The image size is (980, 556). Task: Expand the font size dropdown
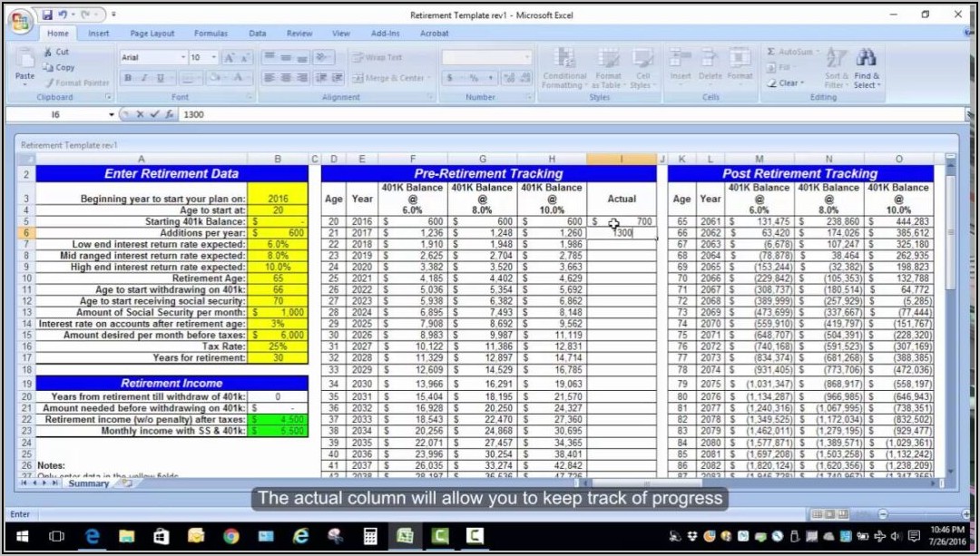pos(212,58)
